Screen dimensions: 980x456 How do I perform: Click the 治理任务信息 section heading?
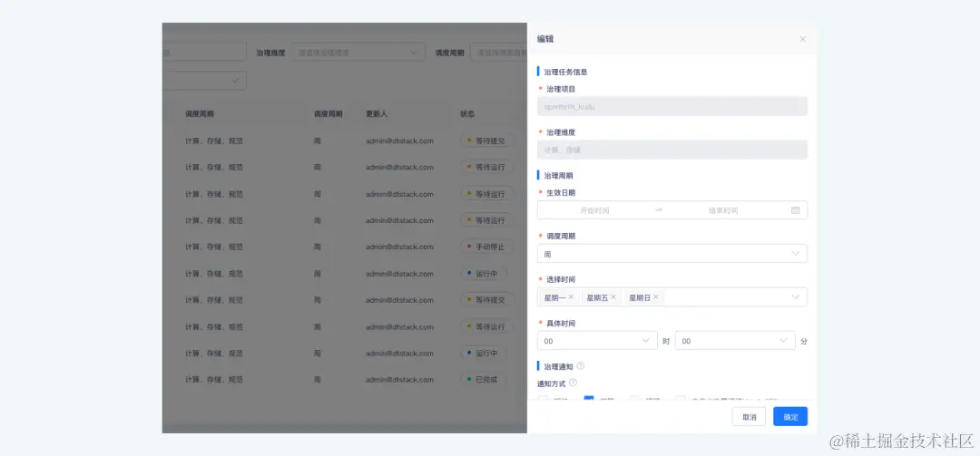pos(565,72)
